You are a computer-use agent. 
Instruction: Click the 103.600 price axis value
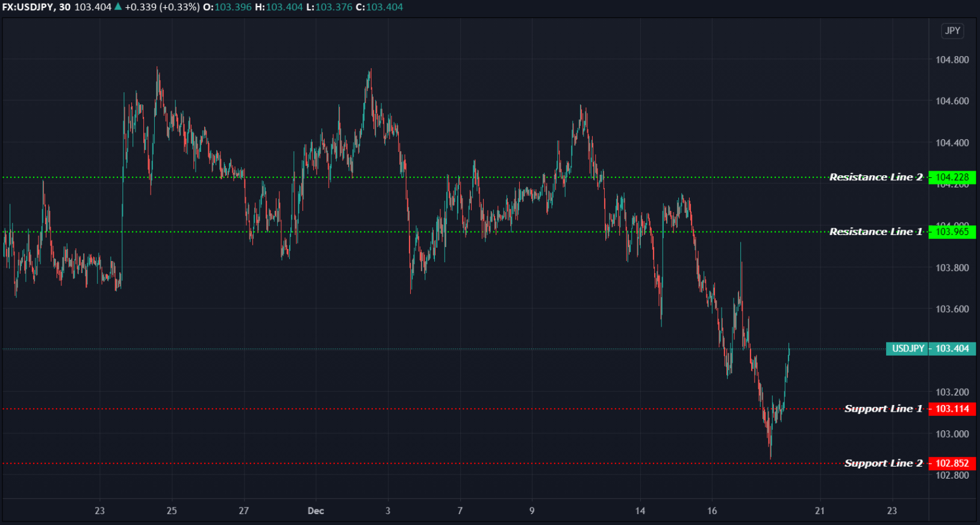point(952,309)
